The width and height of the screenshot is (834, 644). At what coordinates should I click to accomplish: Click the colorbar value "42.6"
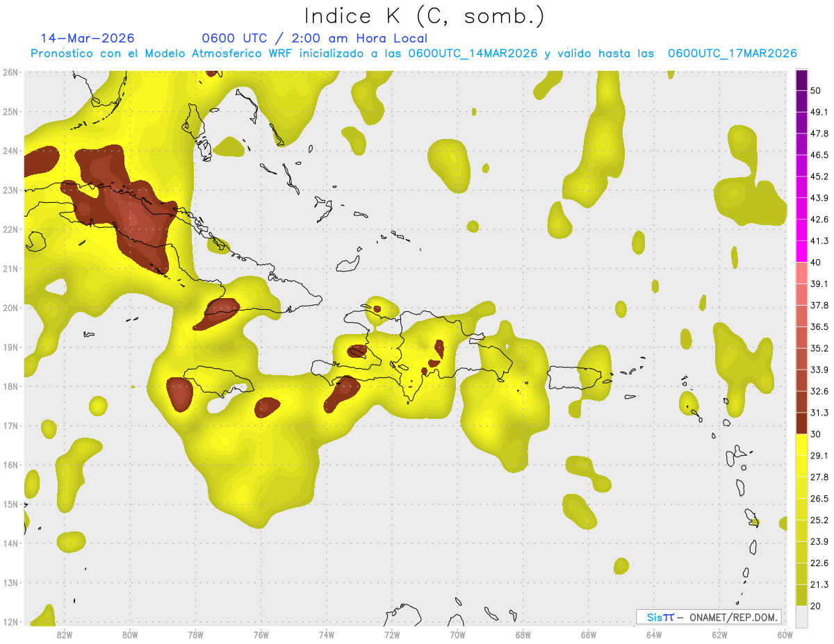click(819, 220)
